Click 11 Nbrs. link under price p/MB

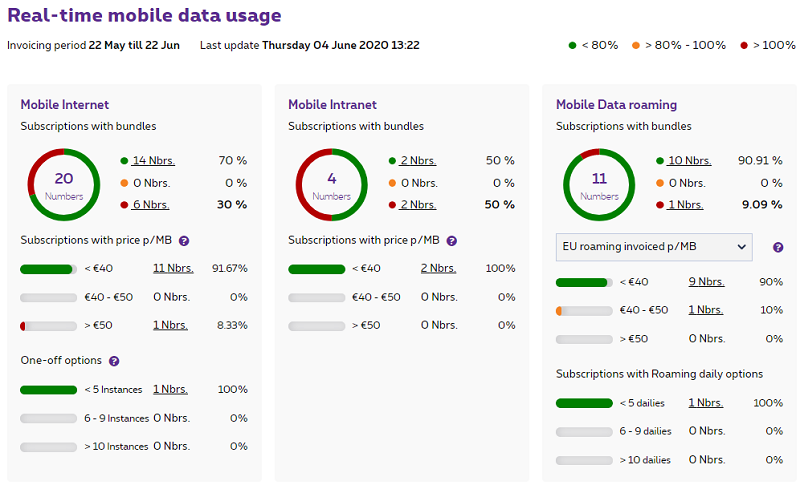[172, 268]
